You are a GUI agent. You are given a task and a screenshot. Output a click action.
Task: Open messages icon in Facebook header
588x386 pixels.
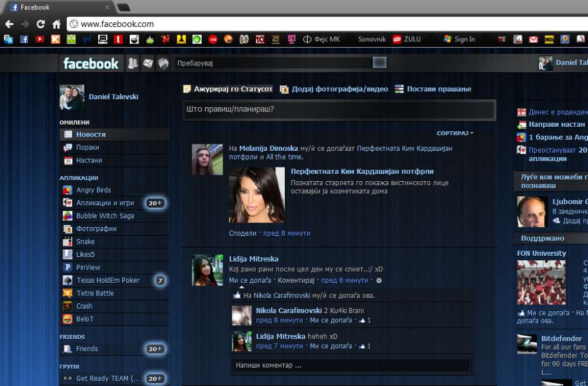(148, 63)
